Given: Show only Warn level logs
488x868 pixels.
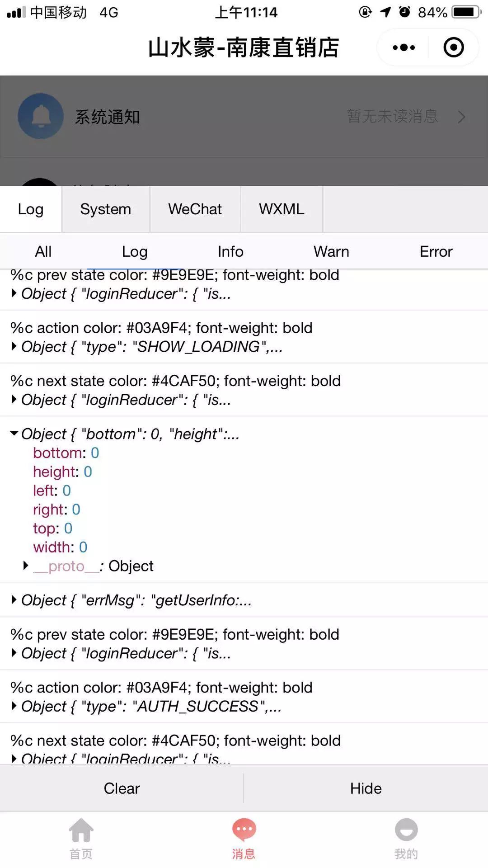Looking at the screenshot, I should click(x=331, y=251).
